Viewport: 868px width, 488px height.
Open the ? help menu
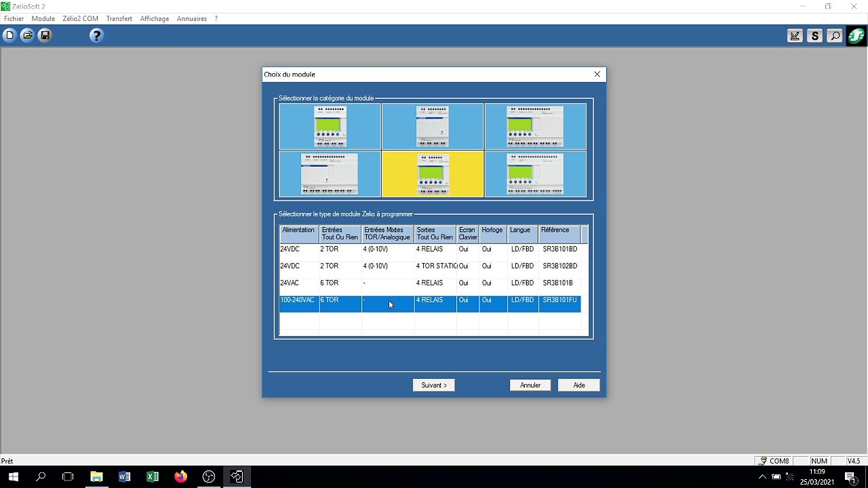(216, 19)
